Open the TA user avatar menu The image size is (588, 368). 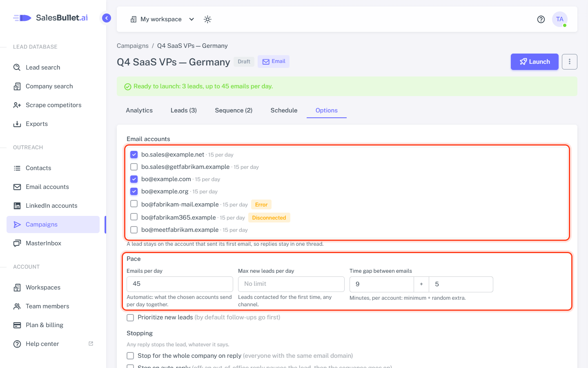tap(560, 19)
